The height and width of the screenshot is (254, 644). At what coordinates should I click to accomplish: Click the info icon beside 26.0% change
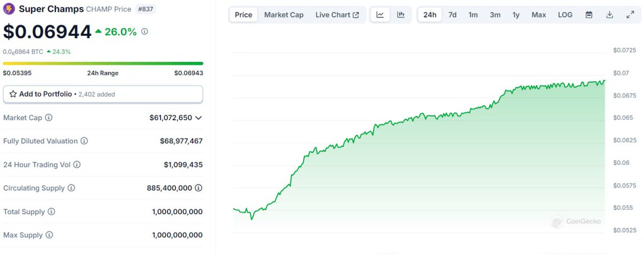[144, 32]
